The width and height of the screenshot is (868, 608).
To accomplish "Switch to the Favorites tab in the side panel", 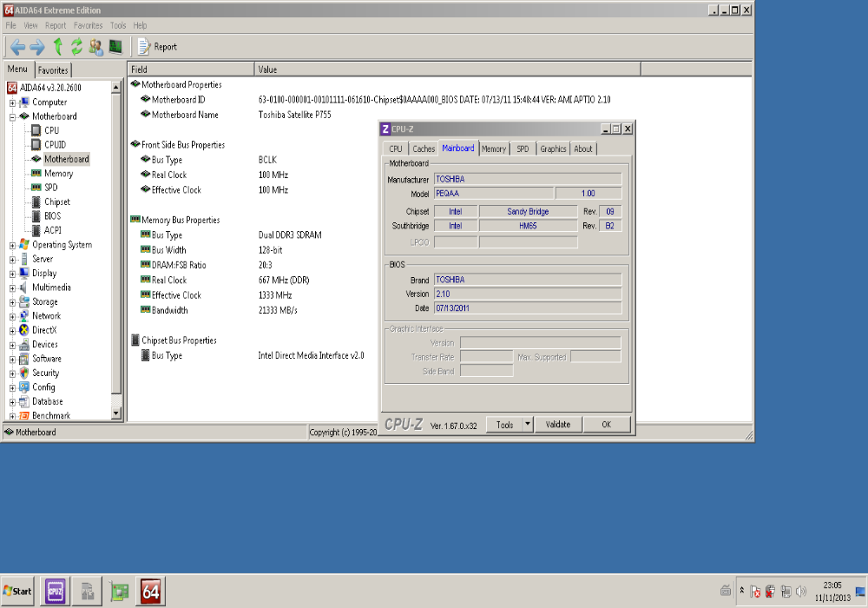I will [53, 70].
